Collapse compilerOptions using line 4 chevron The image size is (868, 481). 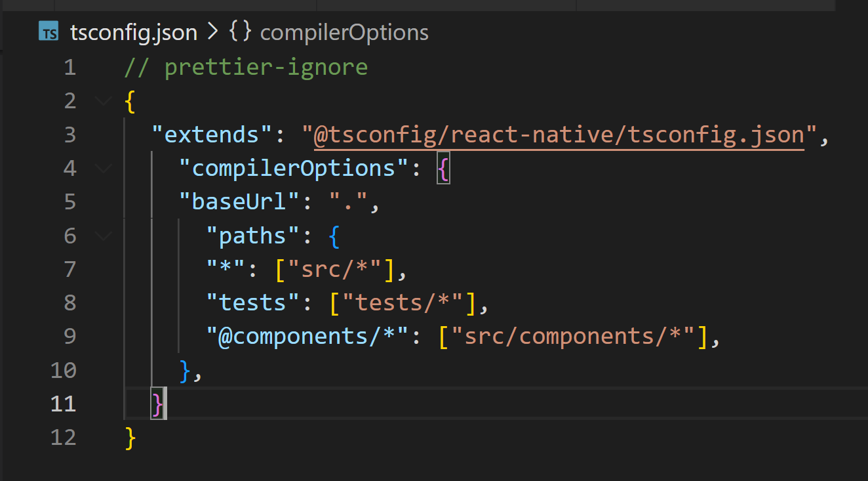click(103, 167)
